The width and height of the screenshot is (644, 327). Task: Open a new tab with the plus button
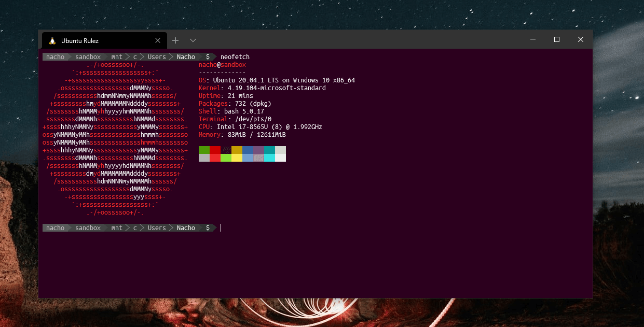[x=175, y=40]
